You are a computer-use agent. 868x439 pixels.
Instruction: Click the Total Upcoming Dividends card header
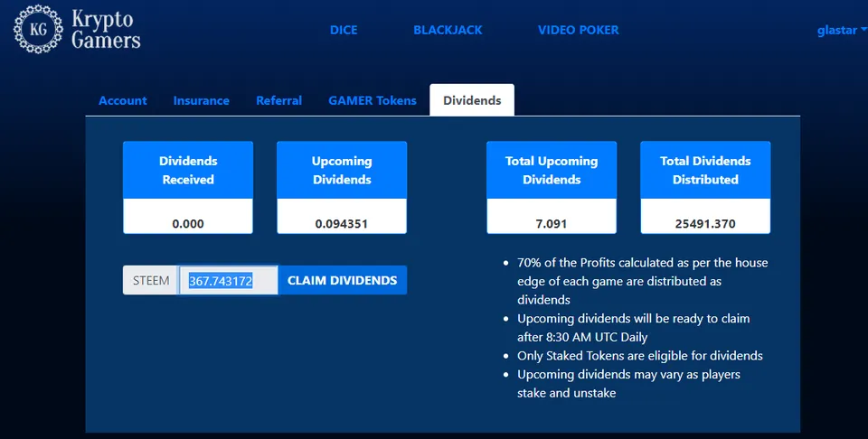pos(552,170)
